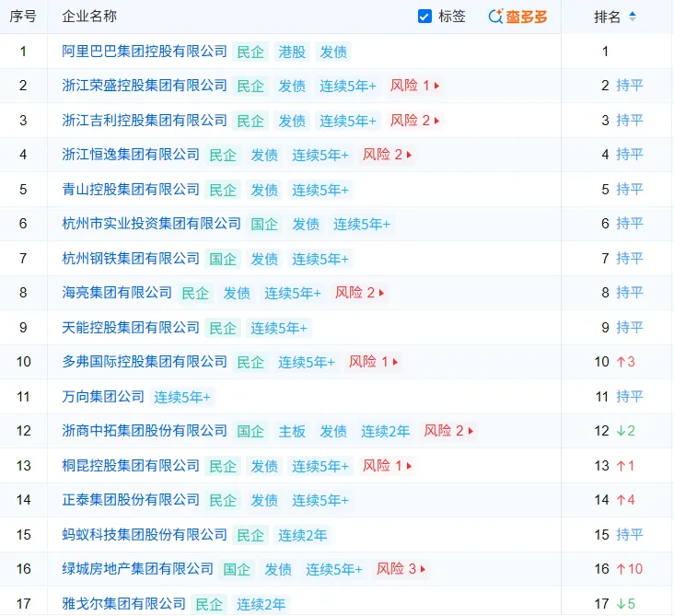This screenshot has height=616, width=674.
Task: Click rank change ↑10 for 绿城房地产
Action: (x=629, y=569)
